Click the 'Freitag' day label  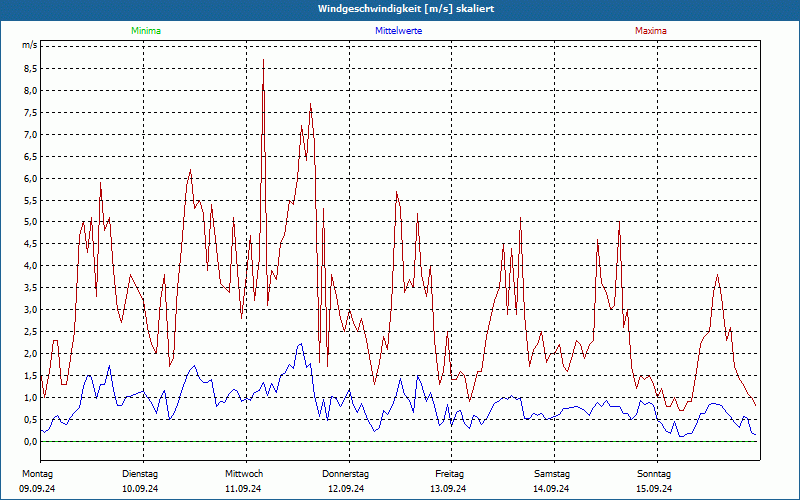tap(449, 474)
